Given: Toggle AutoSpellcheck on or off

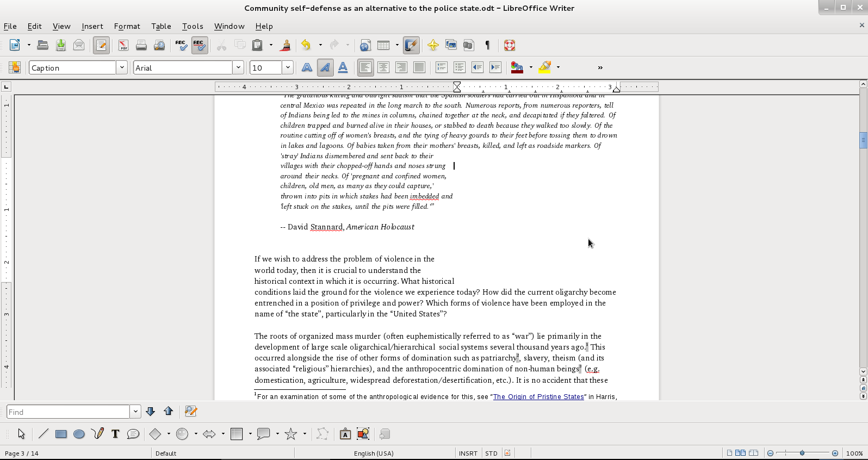Looking at the screenshot, I should click(200, 45).
